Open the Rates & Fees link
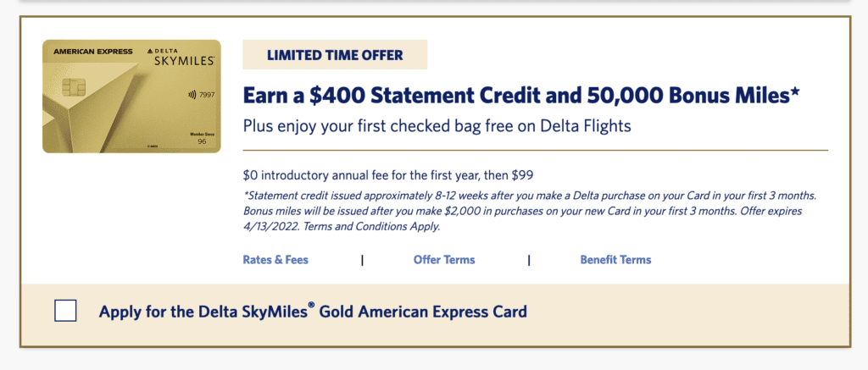The height and width of the screenshot is (370, 868). tap(275, 259)
